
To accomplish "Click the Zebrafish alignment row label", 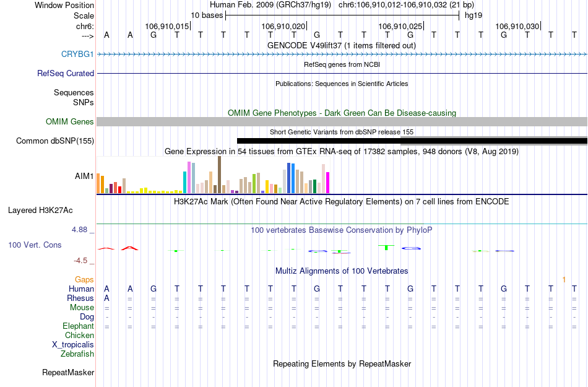I will 77,354.
